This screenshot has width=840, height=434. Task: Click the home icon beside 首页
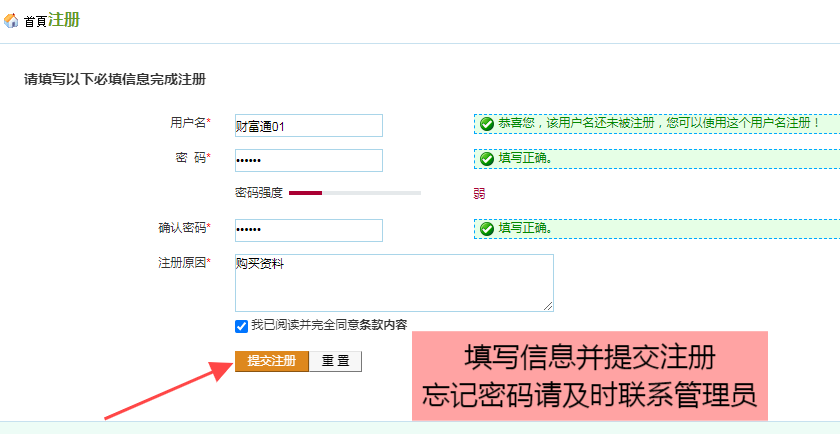[12, 21]
